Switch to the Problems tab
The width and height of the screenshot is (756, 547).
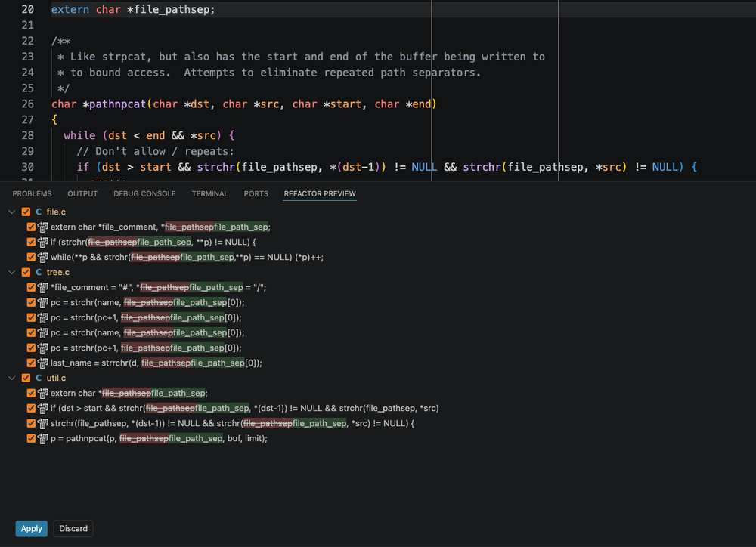(x=32, y=193)
